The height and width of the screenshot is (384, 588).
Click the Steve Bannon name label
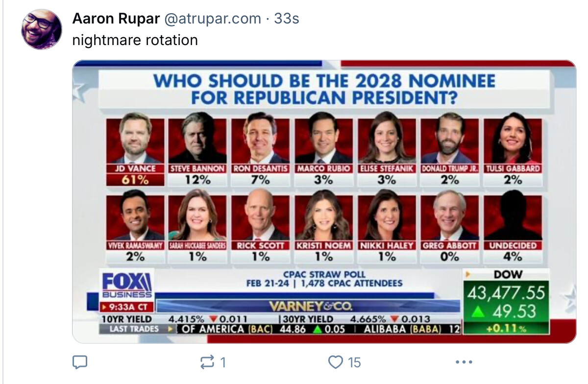point(197,168)
